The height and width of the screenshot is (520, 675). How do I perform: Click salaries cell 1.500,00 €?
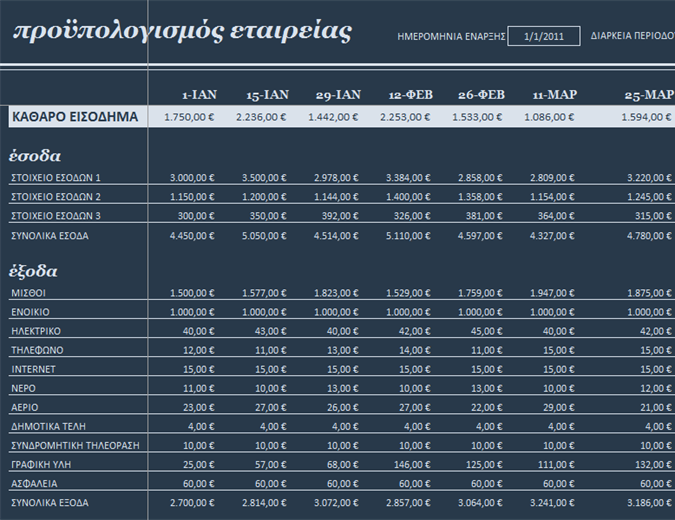[x=192, y=293]
